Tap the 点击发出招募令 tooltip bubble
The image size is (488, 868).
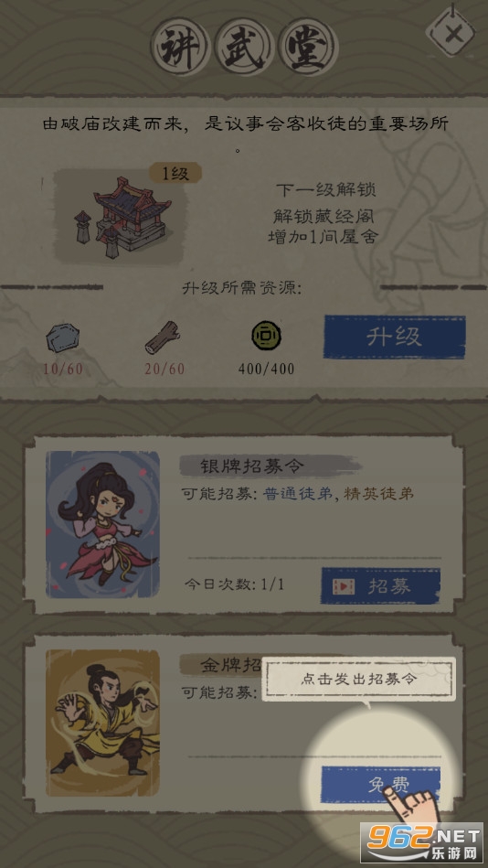pyautogui.click(x=358, y=680)
